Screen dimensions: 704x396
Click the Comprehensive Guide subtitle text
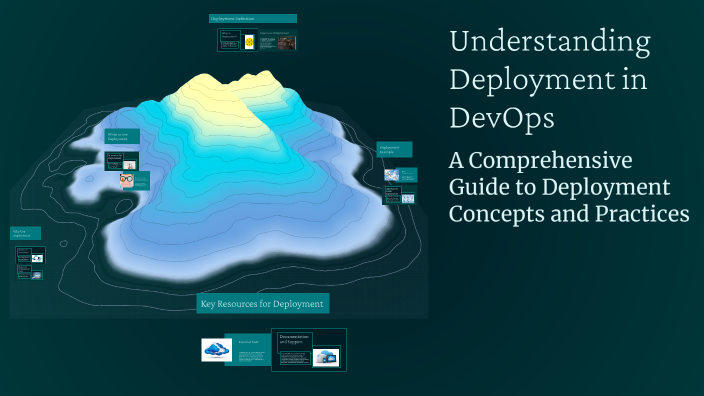[x=569, y=187]
